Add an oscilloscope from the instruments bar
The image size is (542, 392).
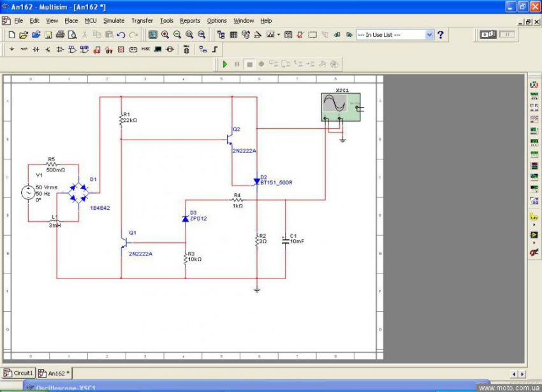click(534, 119)
